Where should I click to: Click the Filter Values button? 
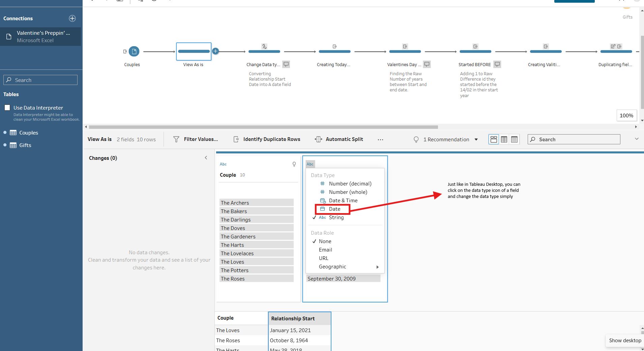[x=196, y=139]
